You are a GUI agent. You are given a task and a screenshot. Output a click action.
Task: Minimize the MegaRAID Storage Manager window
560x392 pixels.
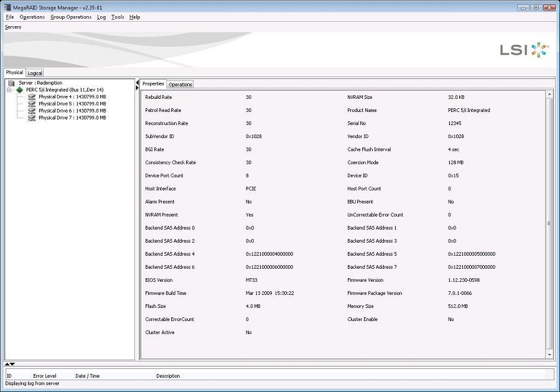[523, 7]
